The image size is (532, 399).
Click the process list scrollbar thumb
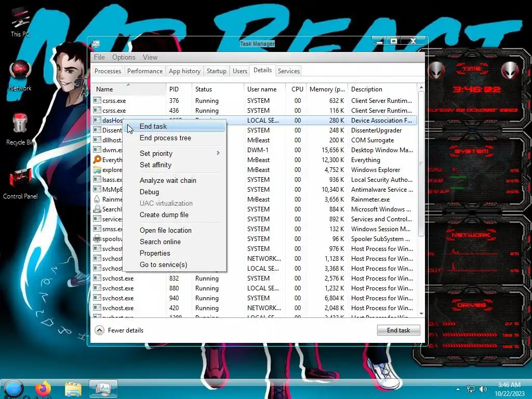pyautogui.click(x=421, y=164)
